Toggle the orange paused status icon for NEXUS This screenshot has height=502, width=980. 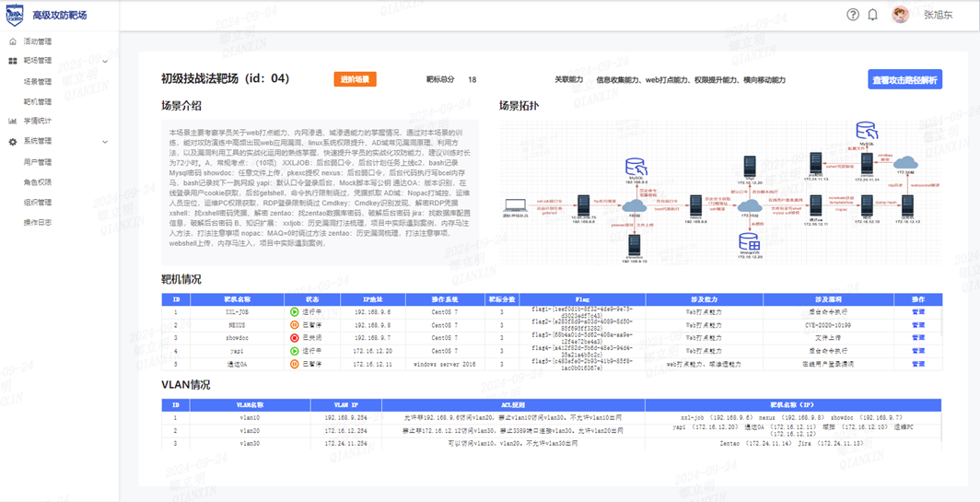pyautogui.click(x=294, y=325)
